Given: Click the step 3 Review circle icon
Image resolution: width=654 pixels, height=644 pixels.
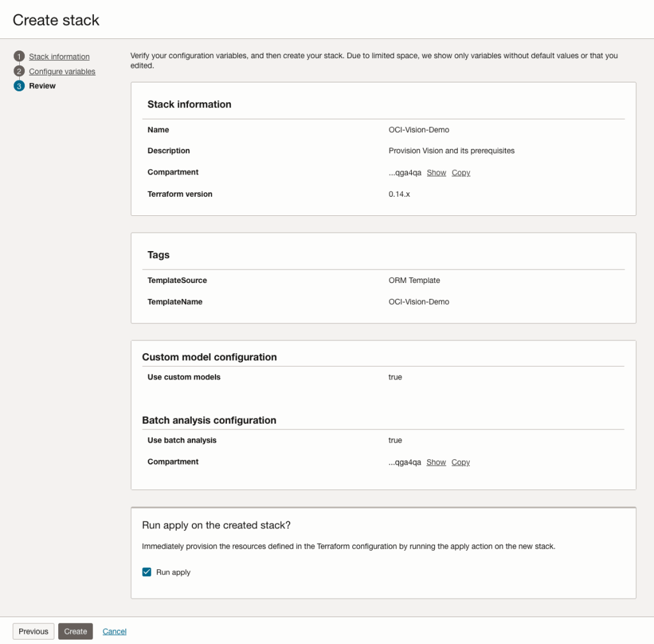Looking at the screenshot, I should pyautogui.click(x=19, y=86).
